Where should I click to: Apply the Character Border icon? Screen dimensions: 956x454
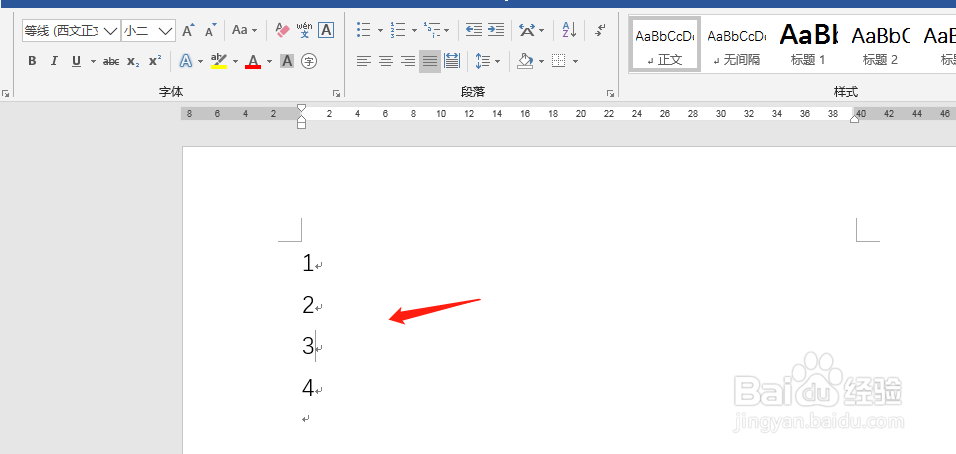326,30
